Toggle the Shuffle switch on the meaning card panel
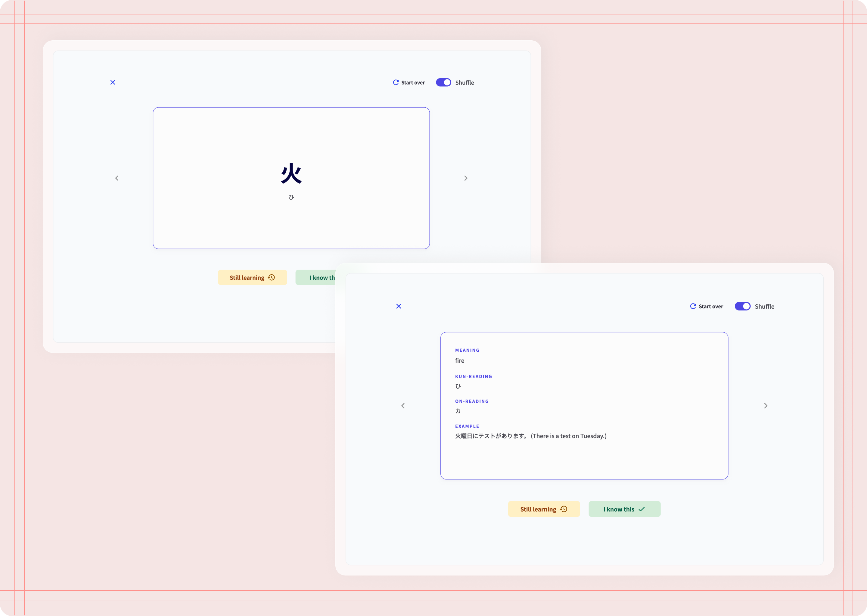 pyautogui.click(x=742, y=306)
